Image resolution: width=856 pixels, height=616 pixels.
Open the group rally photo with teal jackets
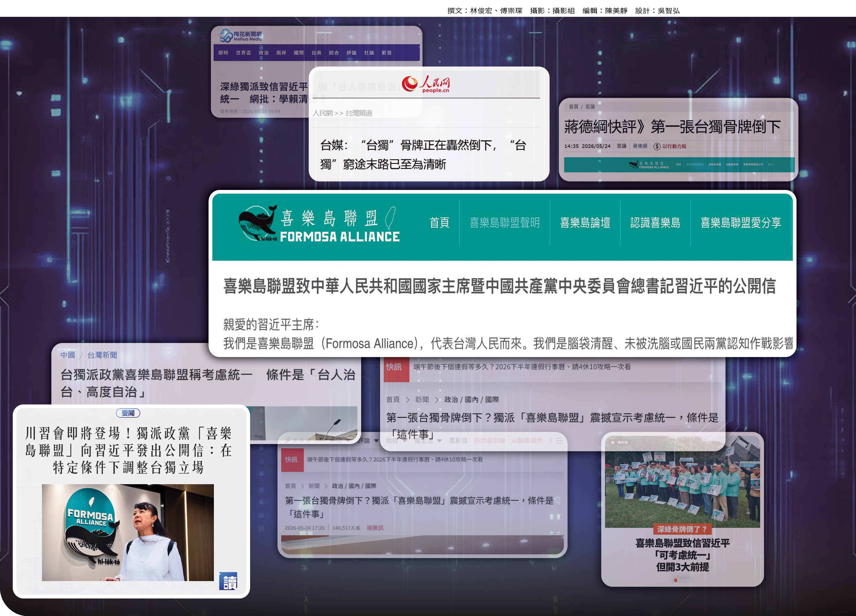coord(682,482)
